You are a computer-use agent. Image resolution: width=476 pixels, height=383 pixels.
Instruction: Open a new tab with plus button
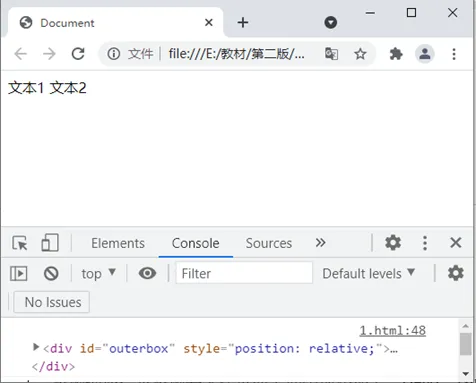[x=243, y=23]
